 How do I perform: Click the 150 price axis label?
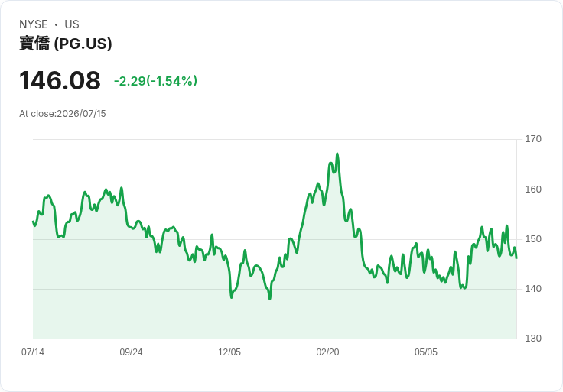pos(533,239)
